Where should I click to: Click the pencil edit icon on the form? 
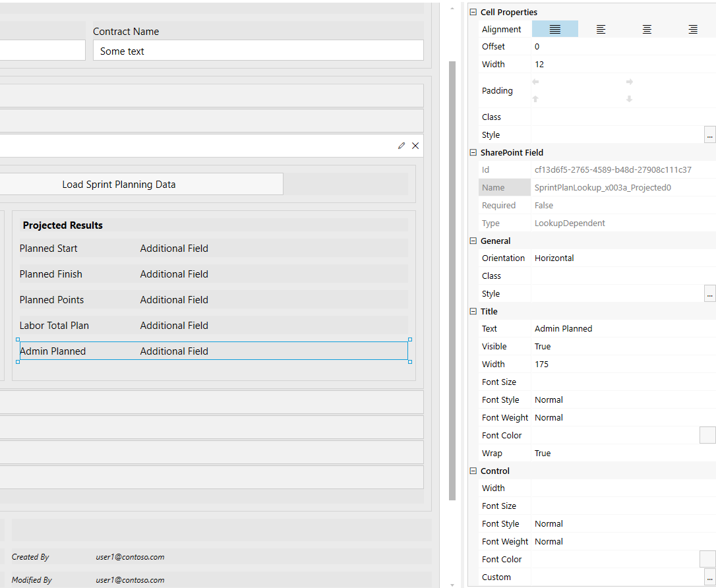(x=402, y=146)
